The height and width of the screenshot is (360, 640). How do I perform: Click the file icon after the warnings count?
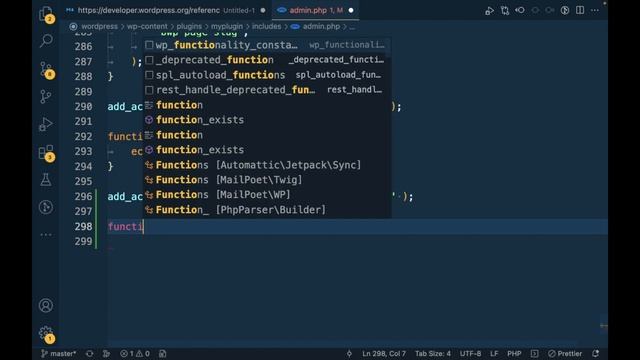162,353
